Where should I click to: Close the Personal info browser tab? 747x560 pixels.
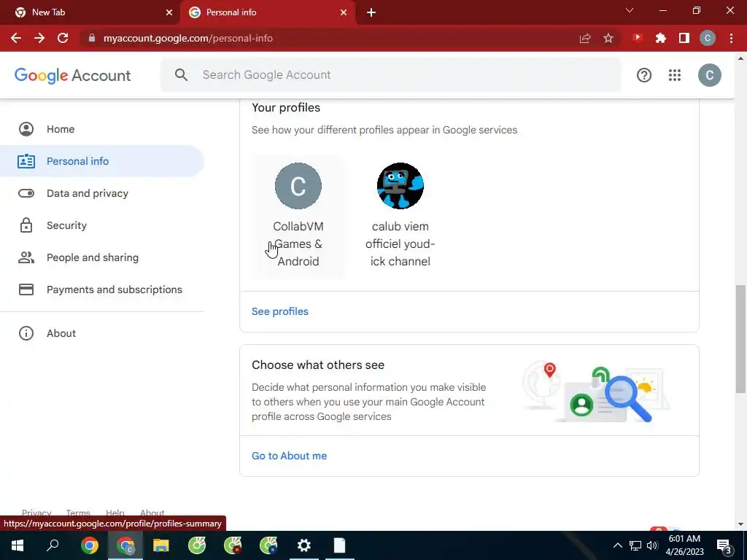344,12
